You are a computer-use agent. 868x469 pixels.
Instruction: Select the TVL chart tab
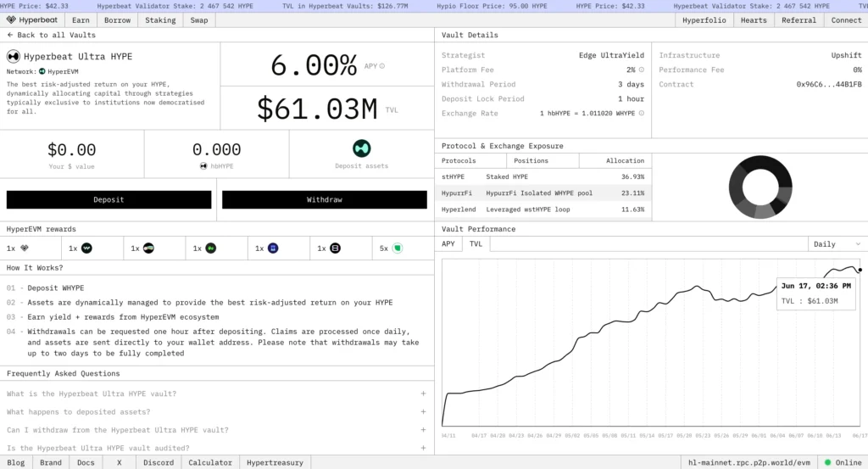tap(476, 244)
